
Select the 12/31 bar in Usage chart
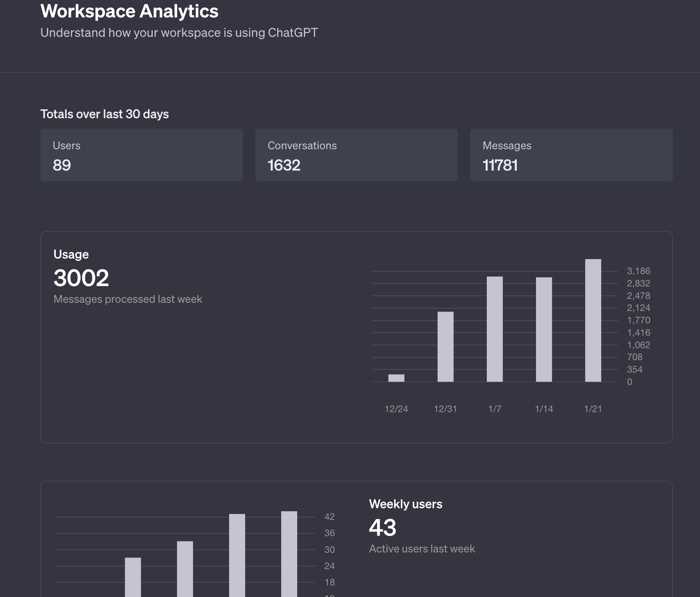point(445,347)
